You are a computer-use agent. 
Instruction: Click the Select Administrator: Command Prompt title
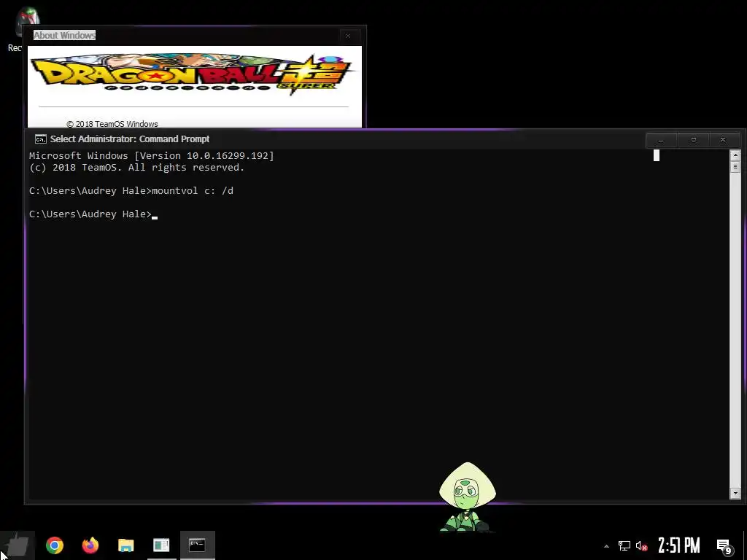[130, 139]
